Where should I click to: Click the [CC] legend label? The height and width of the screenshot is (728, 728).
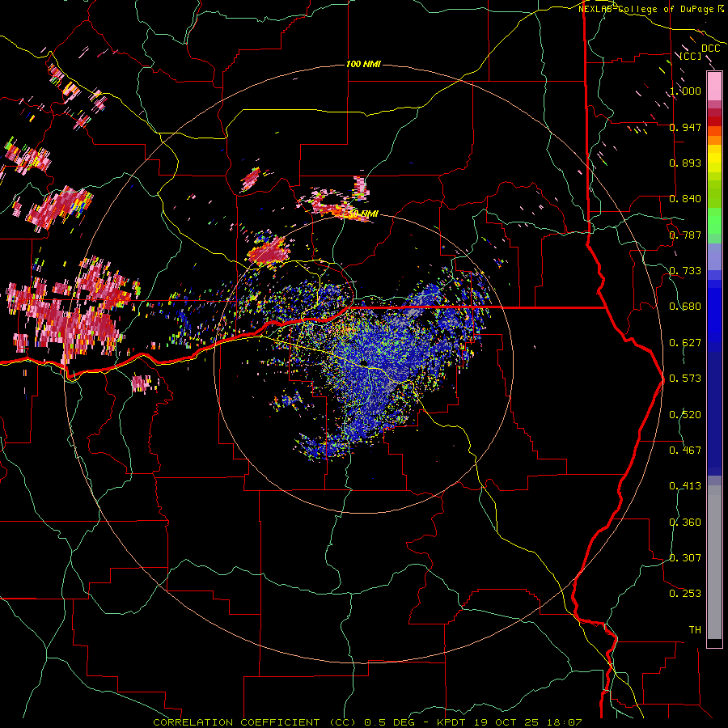[x=691, y=56]
